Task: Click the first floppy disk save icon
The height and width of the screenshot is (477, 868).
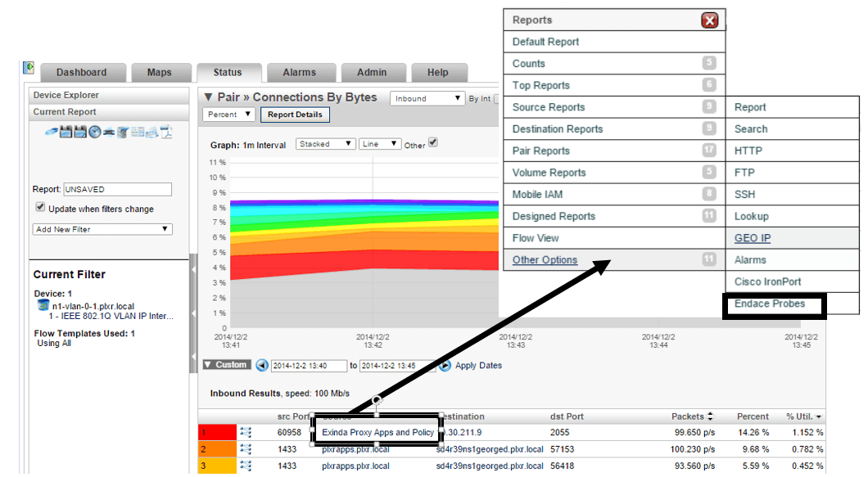Action: tap(66, 132)
